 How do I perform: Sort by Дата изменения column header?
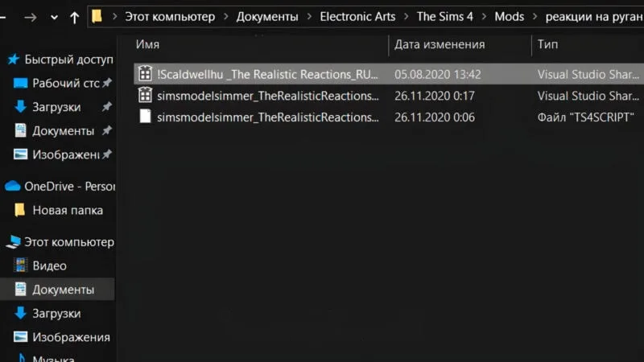tap(440, 44)
